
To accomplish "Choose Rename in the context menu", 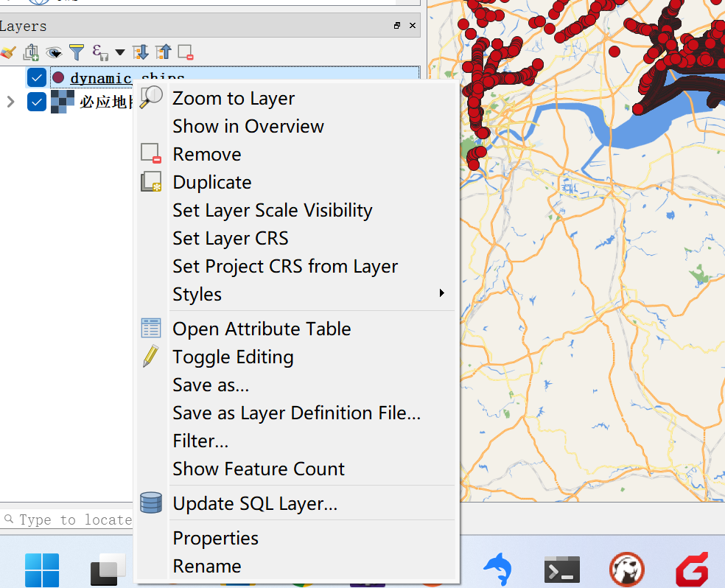I will (296, 567).
